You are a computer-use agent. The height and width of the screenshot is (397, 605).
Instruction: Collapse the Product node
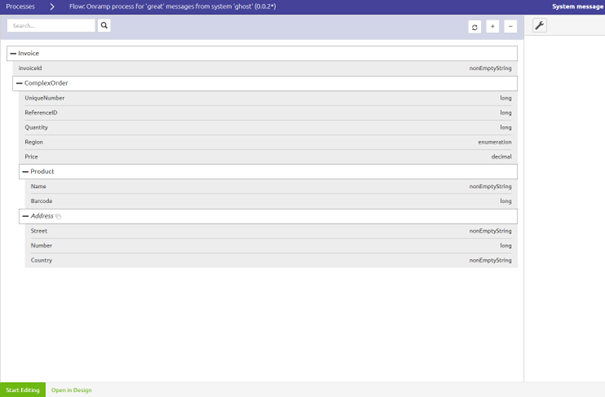(25, 172)
